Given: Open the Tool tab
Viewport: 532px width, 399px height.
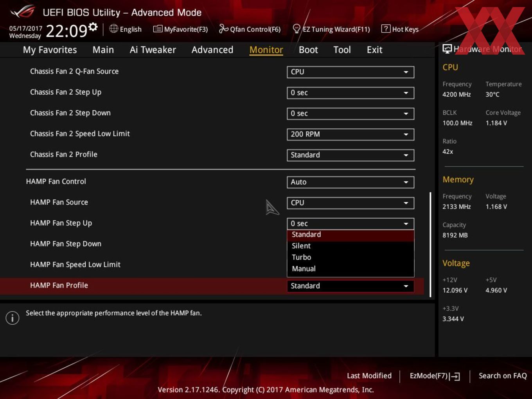Looking at the screenshot, I should (x=342, y=50).
